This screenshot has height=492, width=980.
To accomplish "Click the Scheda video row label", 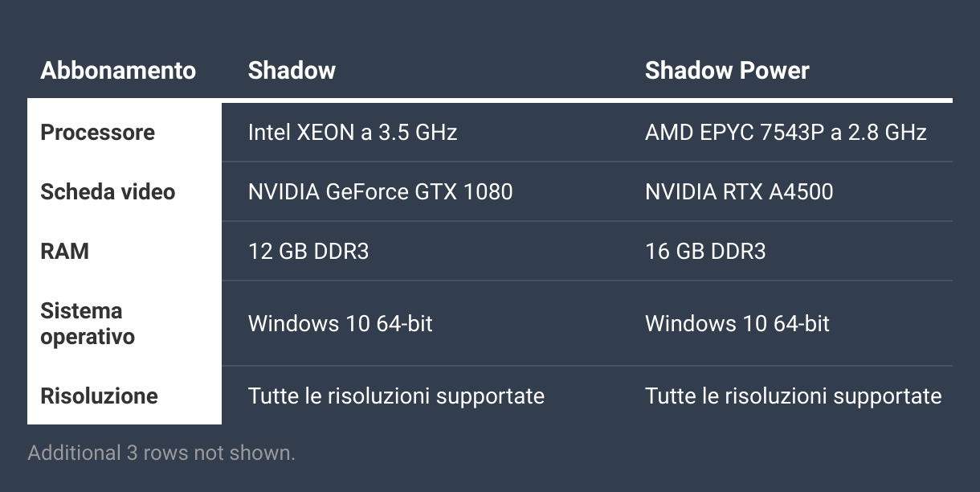I will point(108,191).
